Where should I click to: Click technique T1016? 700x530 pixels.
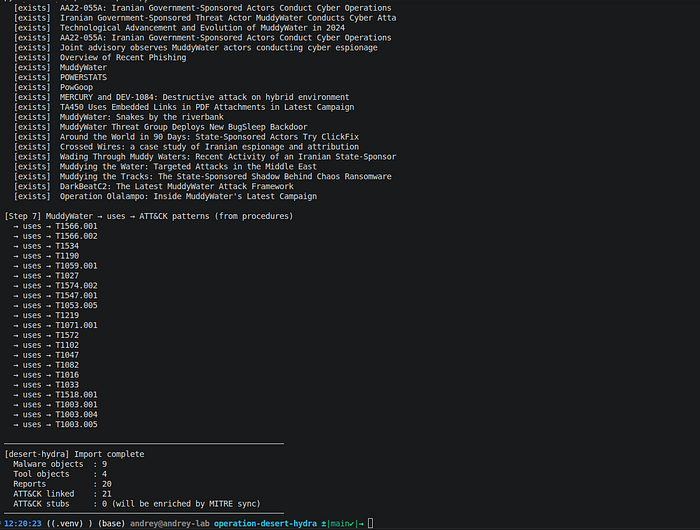tap(67, 375)
